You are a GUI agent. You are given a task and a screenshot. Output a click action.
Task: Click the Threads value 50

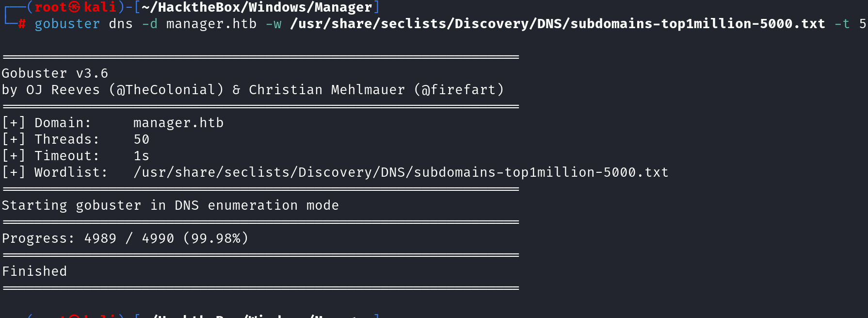[142, 139]
